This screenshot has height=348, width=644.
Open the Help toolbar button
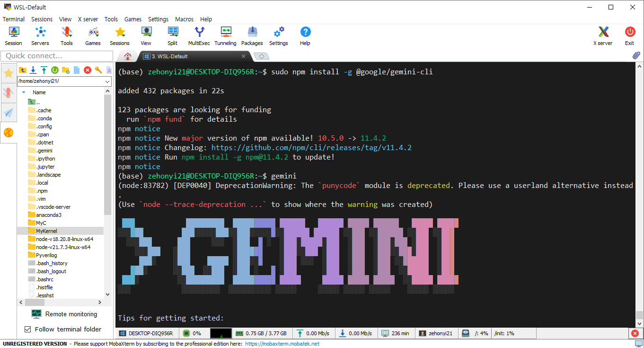pyautogui.click(x=305, y=36)
